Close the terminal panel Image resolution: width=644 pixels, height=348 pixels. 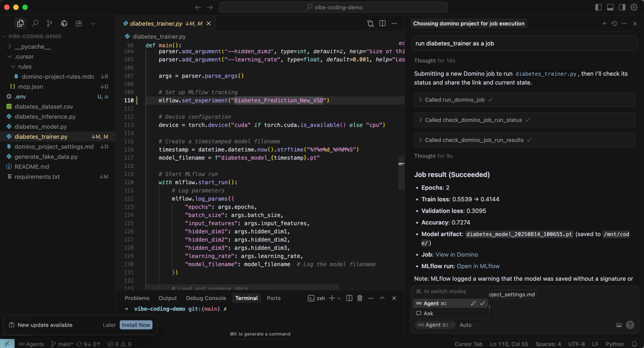394,298
